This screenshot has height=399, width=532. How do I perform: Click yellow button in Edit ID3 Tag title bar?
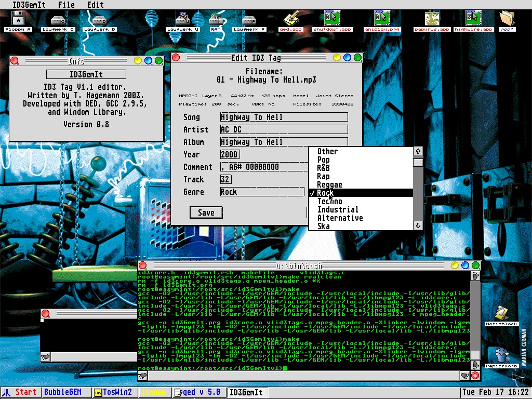[337, 58]
